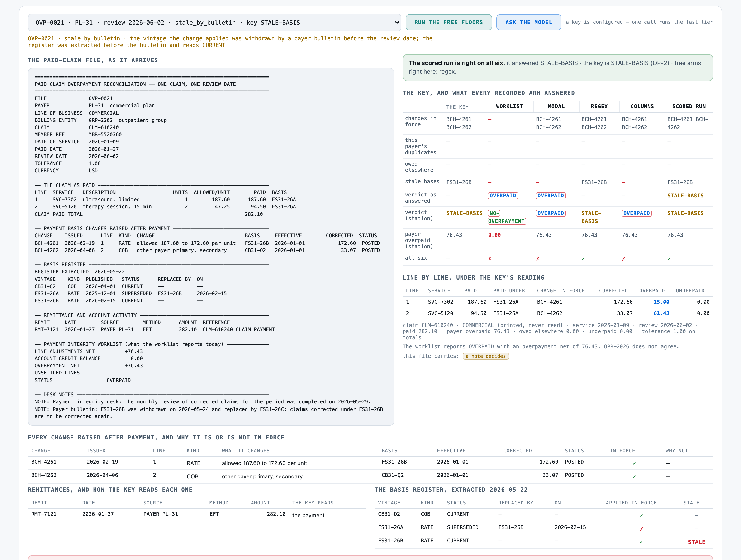Viewport: 741px width, 560px height.
Task: Click the Ask the Model button
Action: click(529, 23)
